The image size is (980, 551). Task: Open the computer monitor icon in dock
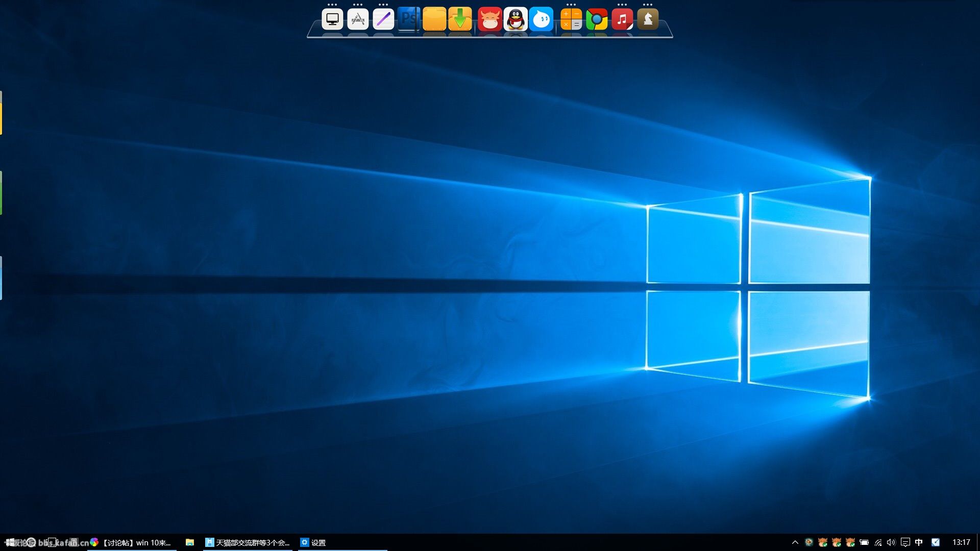[332, 19]
